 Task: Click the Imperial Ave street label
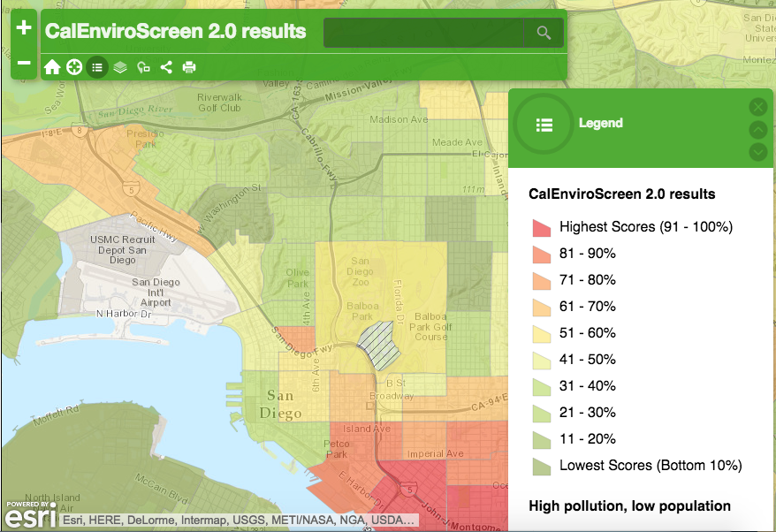click(x=436, y=453)
